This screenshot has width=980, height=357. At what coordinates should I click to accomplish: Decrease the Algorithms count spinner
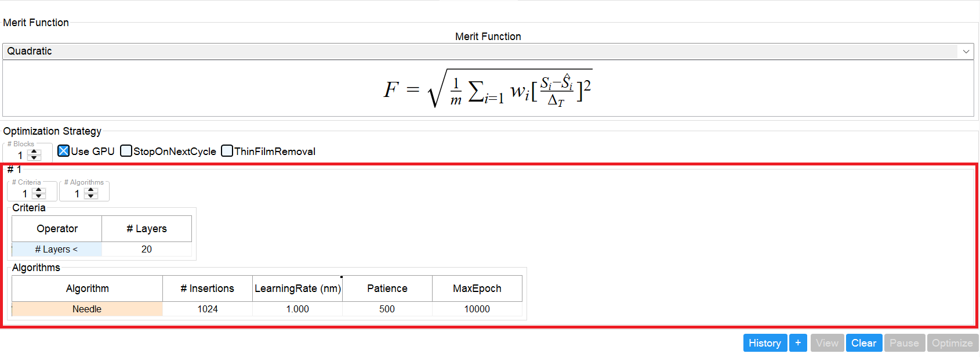pyautogui.click(x=91, y=196)
